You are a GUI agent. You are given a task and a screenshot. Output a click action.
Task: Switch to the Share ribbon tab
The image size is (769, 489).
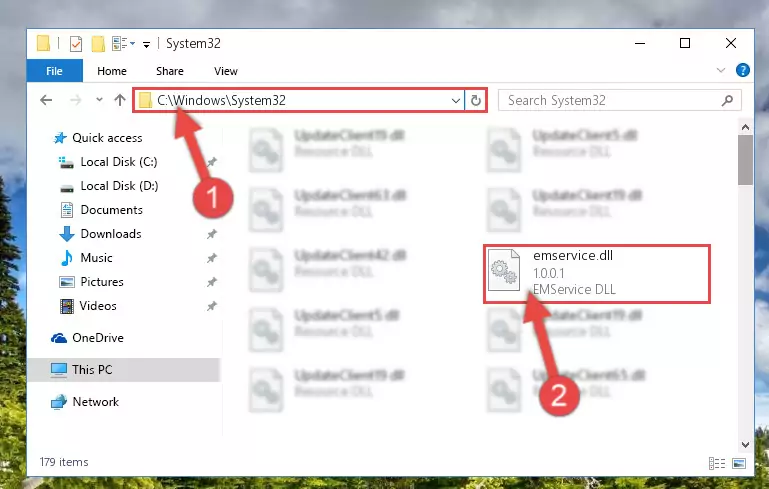pos(170,71)
